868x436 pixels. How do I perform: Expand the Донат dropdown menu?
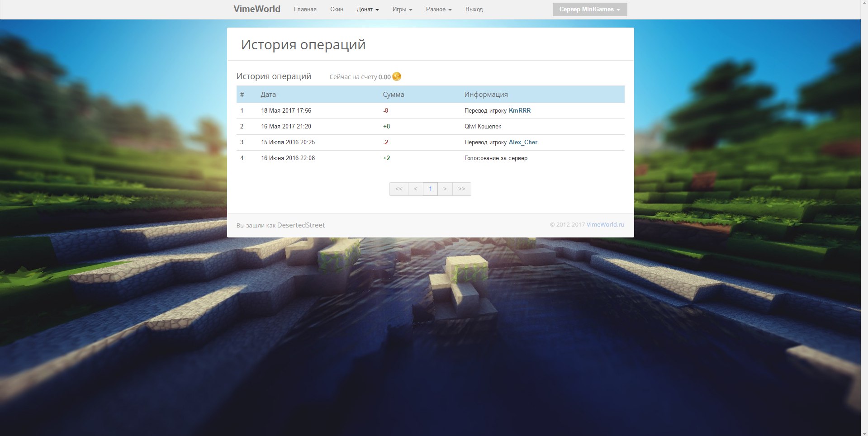coord(368,9)
